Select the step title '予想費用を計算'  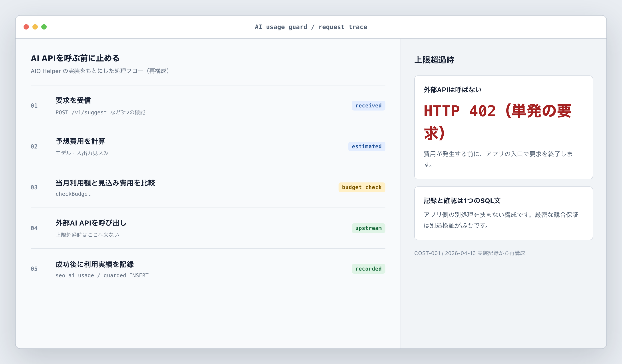pos(80,141)
